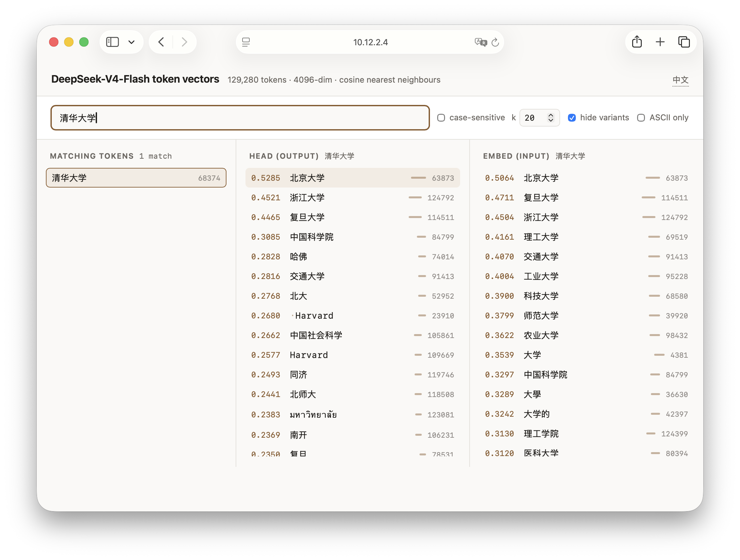This screenshot has height=560, width=740.
Task: Select EMBED neighbour 农业大学 0.3622
Action: (586, 335)
